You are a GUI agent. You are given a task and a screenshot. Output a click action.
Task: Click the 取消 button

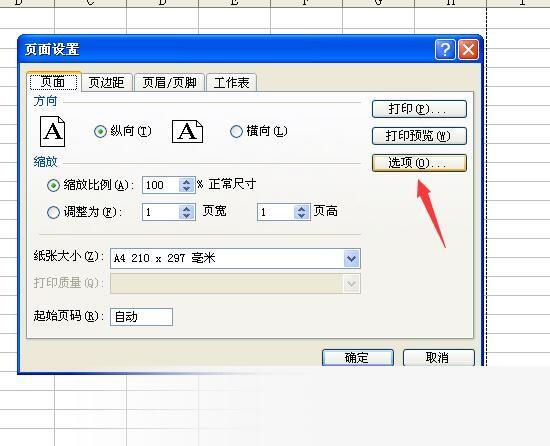click(x=438, y=358)
